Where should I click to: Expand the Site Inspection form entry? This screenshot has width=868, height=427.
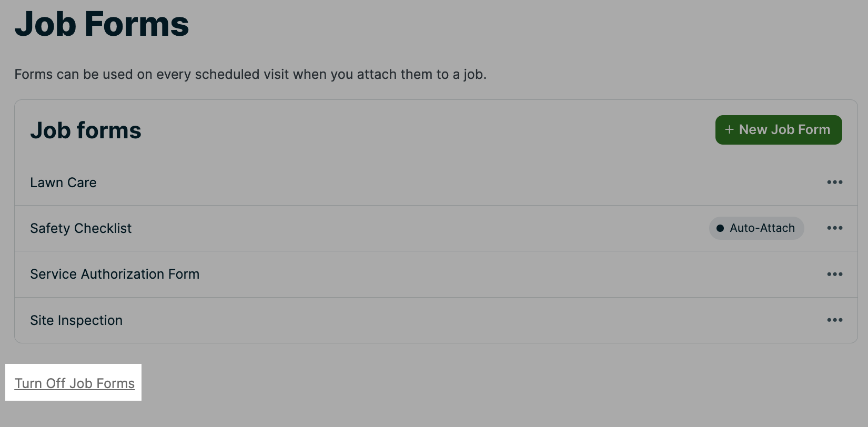point(76,320)
